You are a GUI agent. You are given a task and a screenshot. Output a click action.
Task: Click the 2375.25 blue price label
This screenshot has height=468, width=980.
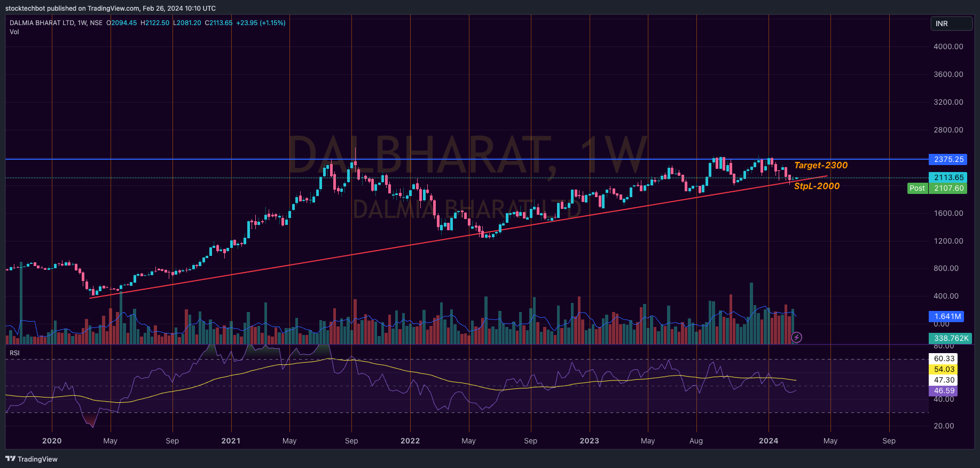pos(948,159)
